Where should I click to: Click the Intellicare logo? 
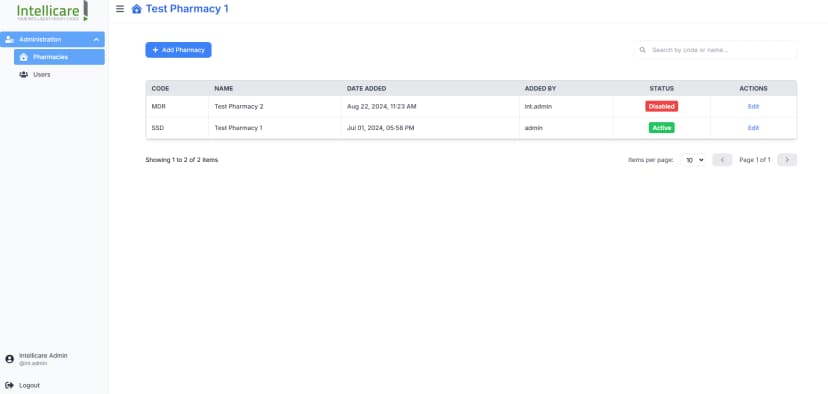coord(52,11)
